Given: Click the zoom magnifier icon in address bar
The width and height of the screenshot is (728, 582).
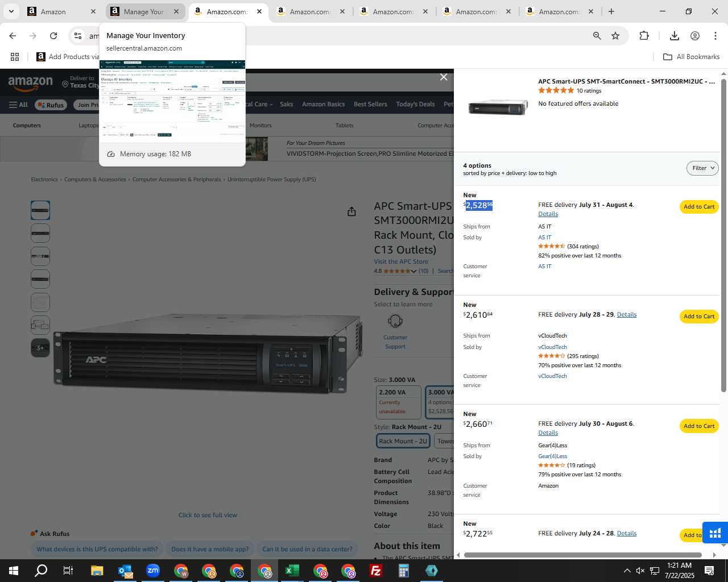Looking at the screenshot, I should point(597,36).
